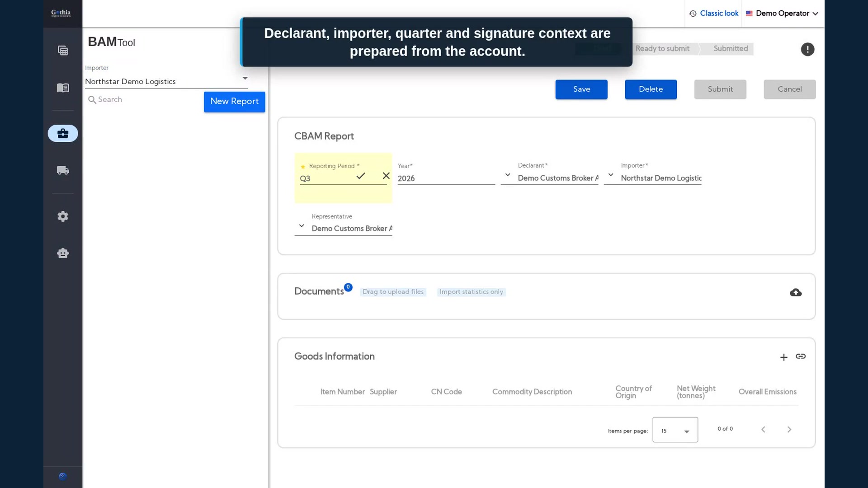Open the settings gear sidebar icon
Viewport: 868px width, 488px height.
[x=63, y=216]
